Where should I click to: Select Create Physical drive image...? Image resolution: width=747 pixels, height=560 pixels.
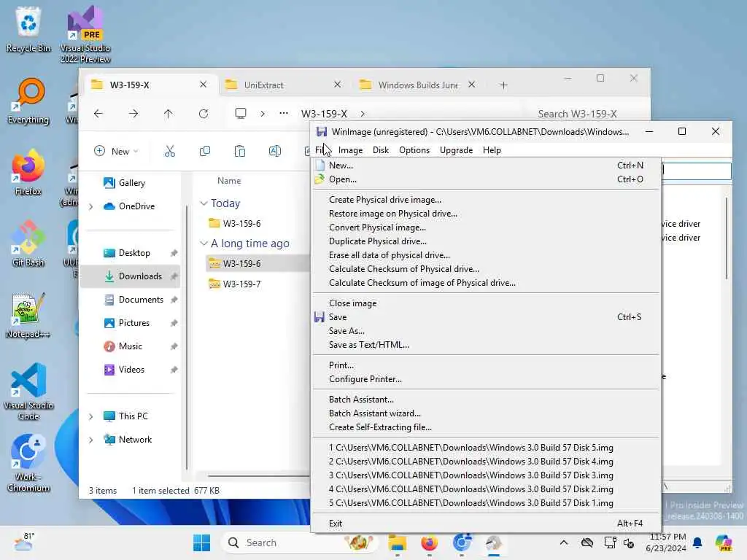[486, 200]
